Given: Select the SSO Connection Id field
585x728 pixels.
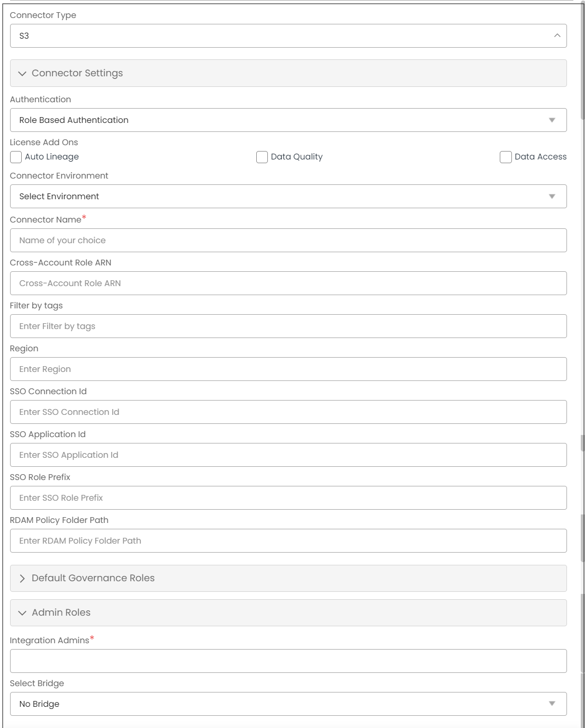Looking at the screenshot, I should [x=288, y=412].
